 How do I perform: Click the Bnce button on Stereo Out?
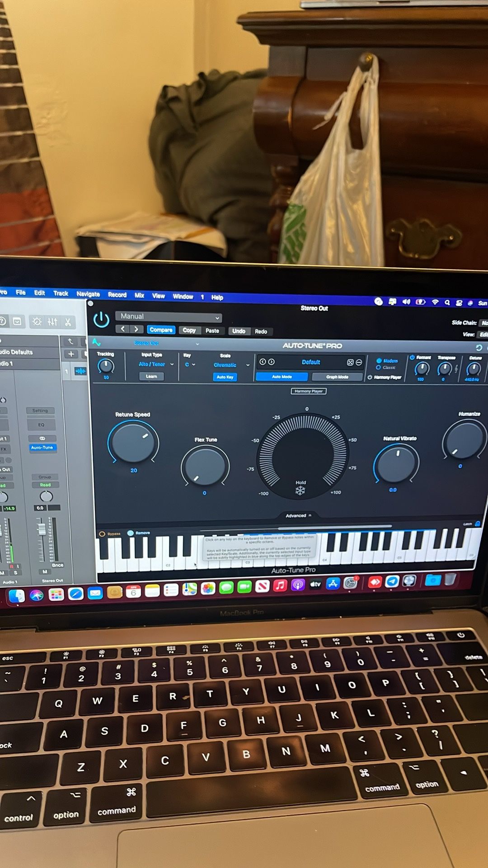tap(57, 565)
